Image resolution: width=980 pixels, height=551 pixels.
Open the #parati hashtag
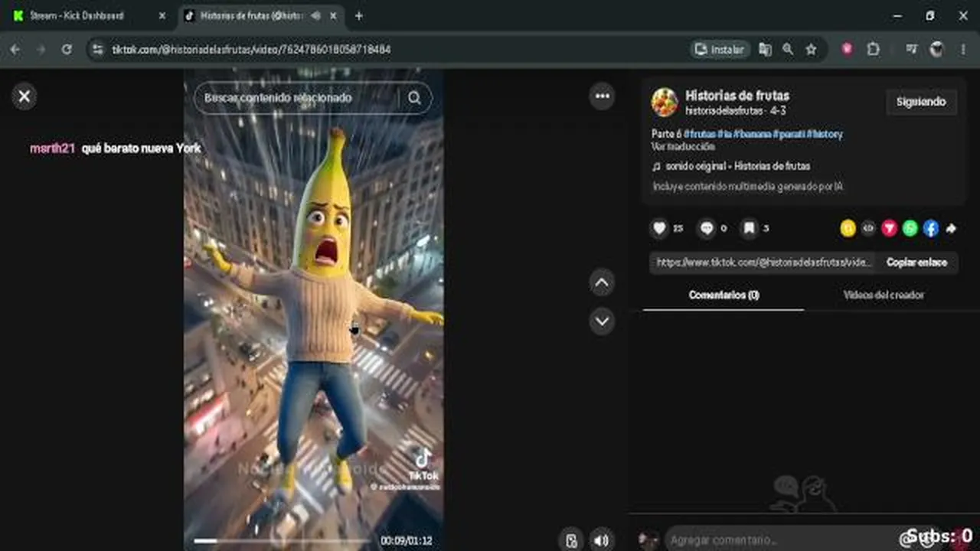point(789,134)
